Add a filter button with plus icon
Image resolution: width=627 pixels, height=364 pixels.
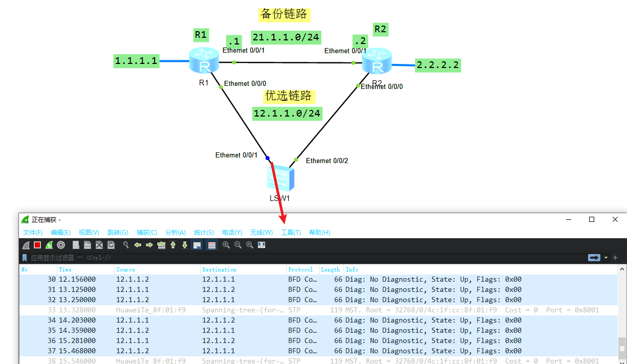click(x=616, y=258)
